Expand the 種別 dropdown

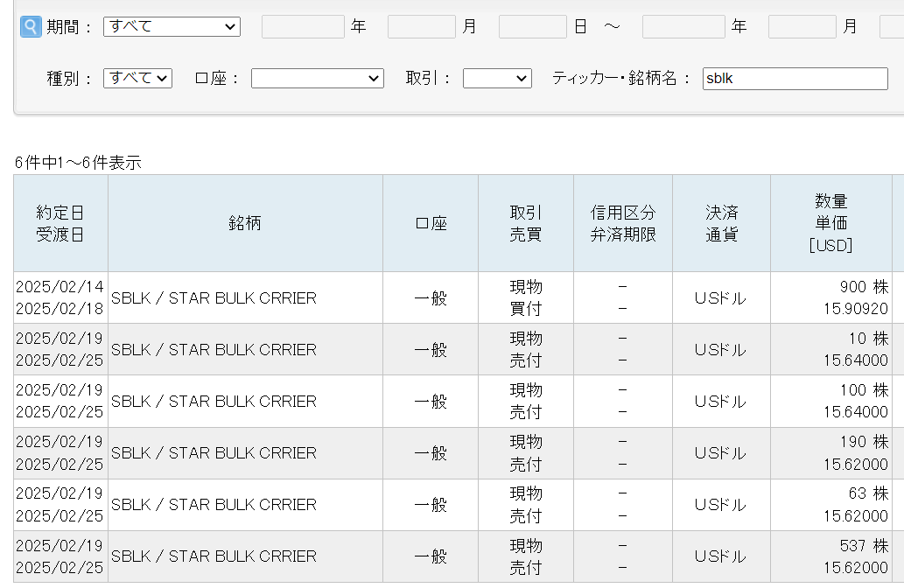pos(137,79)
